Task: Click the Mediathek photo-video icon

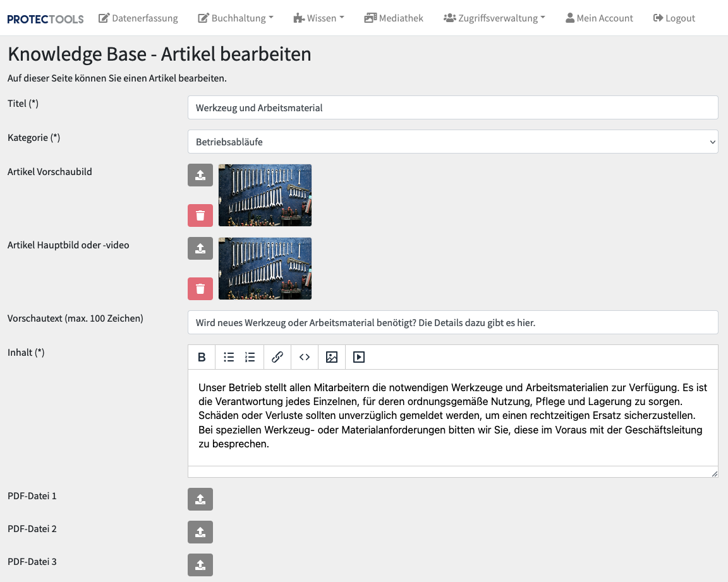Action: (370, 18)
